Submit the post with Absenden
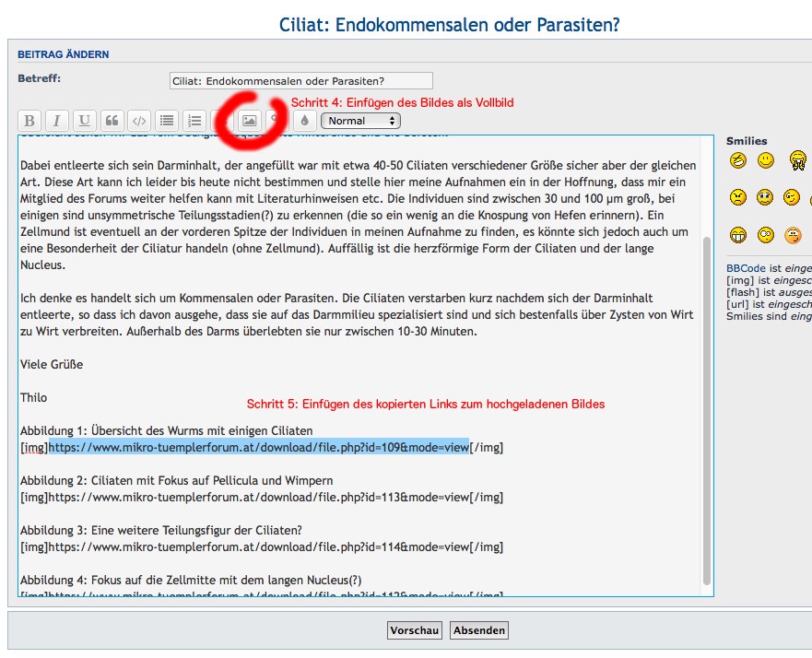Image resolution: width=812 pixels, height=658 pixels. click(x=479, y=630)
